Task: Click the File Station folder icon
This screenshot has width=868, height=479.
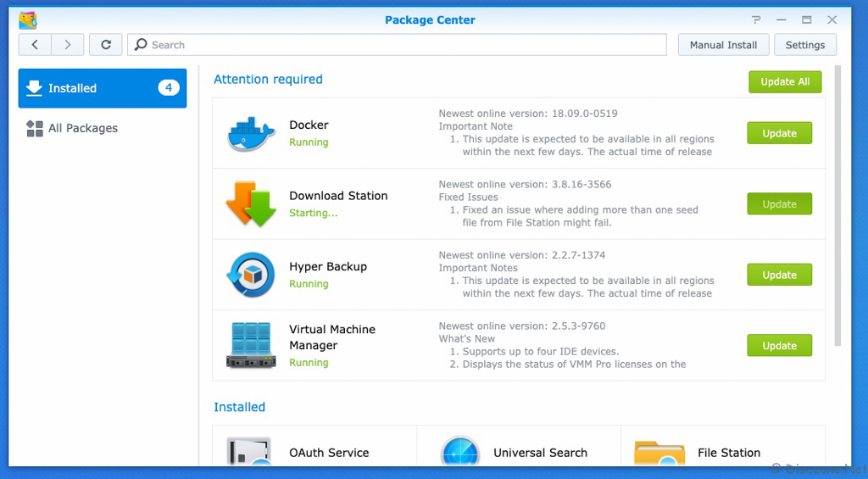Action: tap(659, 453)
